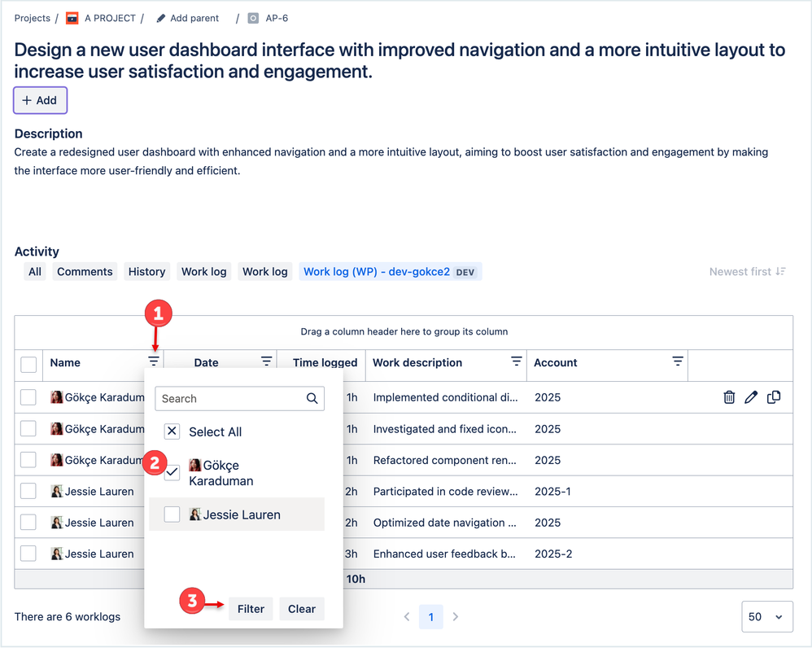The image size is (812, 648).
Task: Duplicate the first worklog via copy icon
Action: 774,396
